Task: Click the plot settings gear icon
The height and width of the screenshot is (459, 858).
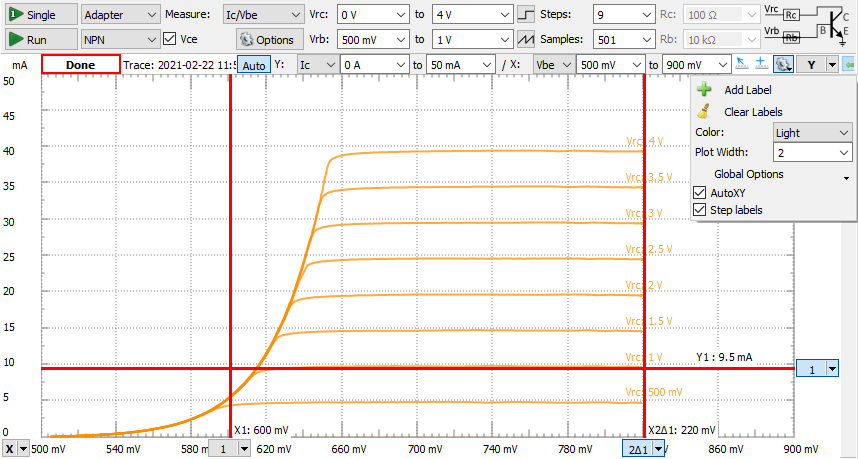Action: click(783, 63)
